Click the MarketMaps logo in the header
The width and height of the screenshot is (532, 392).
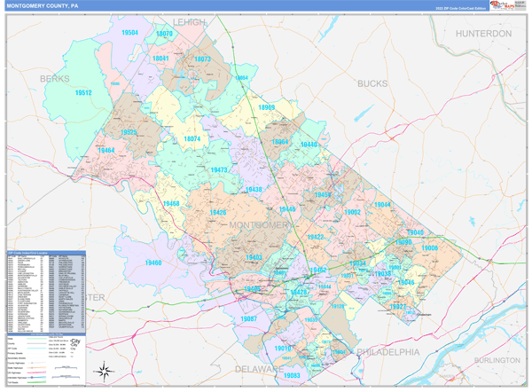502,5
